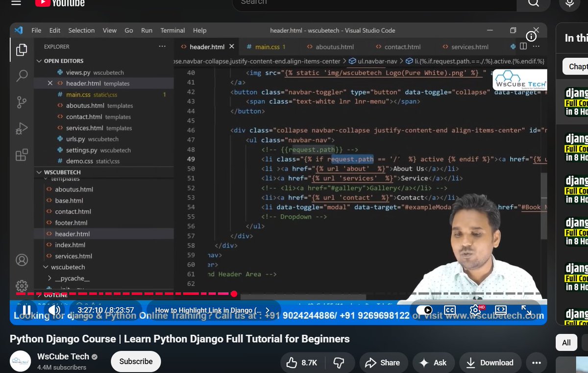Like the video (8.7K)
The width and height of the screenshot is (588, 373).
[302, 363]
